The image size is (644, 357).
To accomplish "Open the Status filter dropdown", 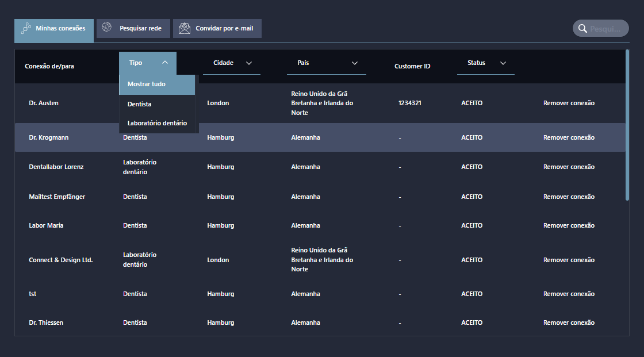I will click(503, 63).
